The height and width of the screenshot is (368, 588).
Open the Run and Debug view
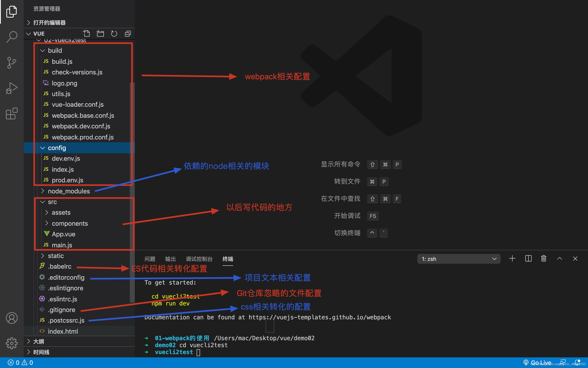point(11,88)
